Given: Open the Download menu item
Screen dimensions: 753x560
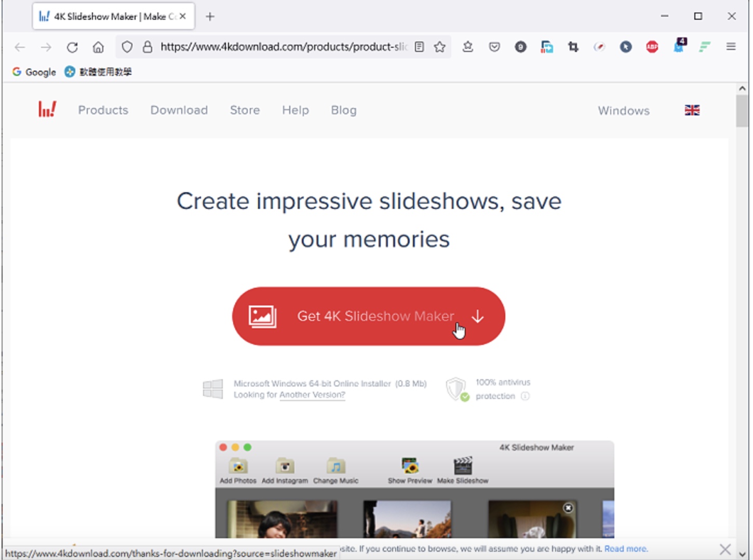Looking at the screenshot, I should click(179, 110).
